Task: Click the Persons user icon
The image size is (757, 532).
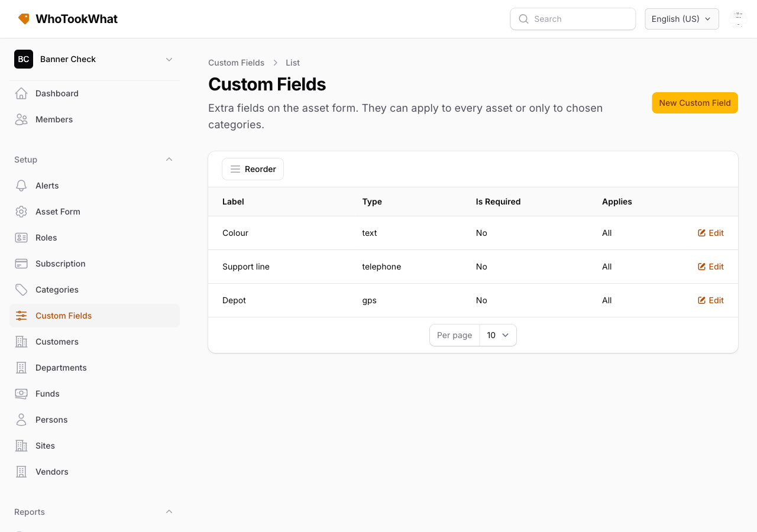Action: pos(21,420)
